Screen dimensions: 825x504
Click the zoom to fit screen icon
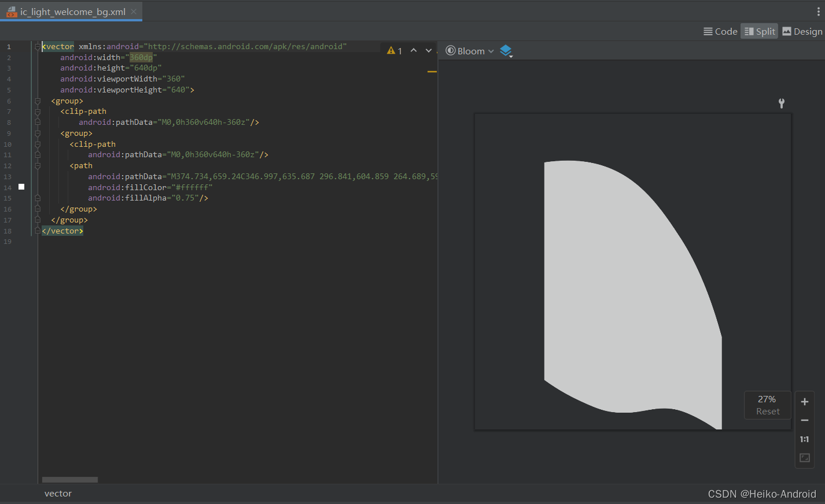[x=804, y=458]
